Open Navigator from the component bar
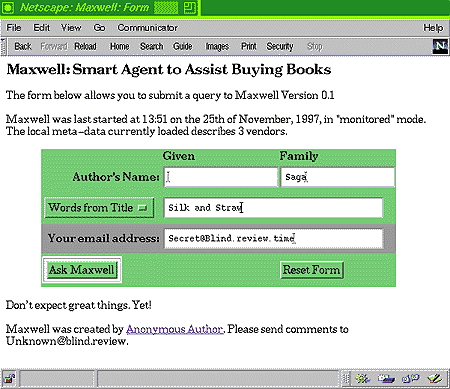 point(362,379)
